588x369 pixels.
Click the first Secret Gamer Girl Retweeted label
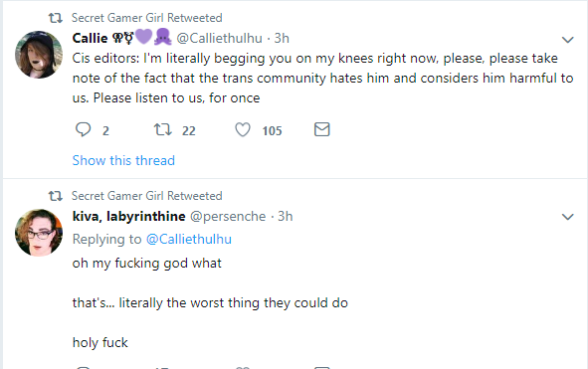pyautogui.click(x=147, y=18)
